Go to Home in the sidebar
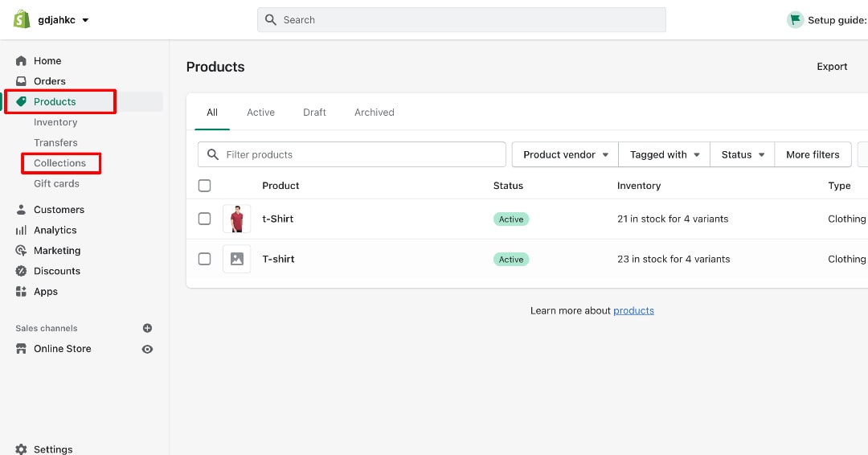Viewport: 868px width, 455px height. point(47,61)
